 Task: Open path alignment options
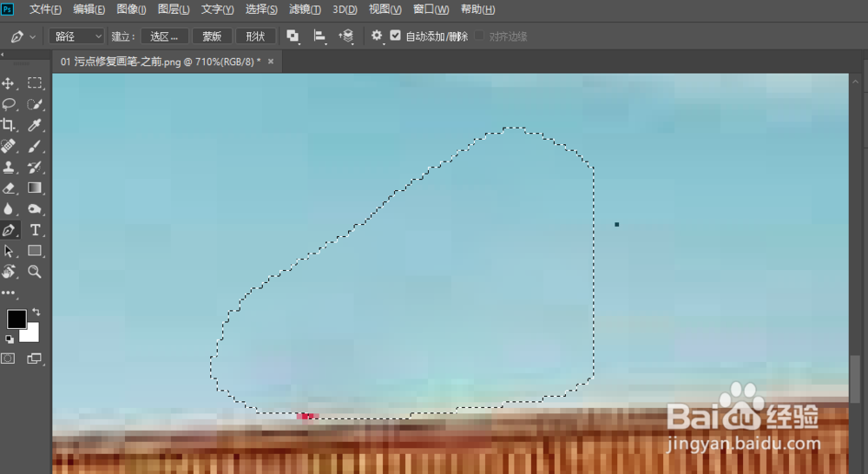click(319, 36)
